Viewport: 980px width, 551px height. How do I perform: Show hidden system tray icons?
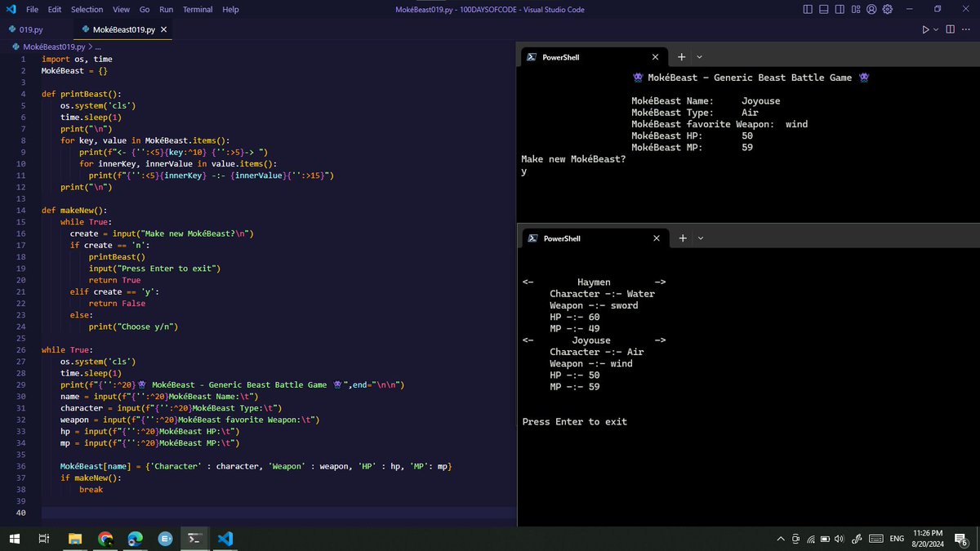781,539
